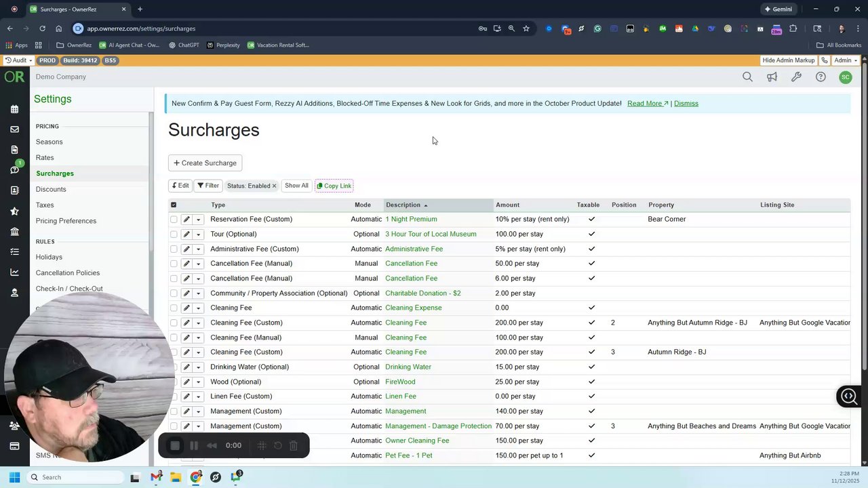Image resolution: width=868 pixels, height=488 pixels.
Task: Expand row actions dropdown for Administrative Fee
Action: (x=199, y=249)
